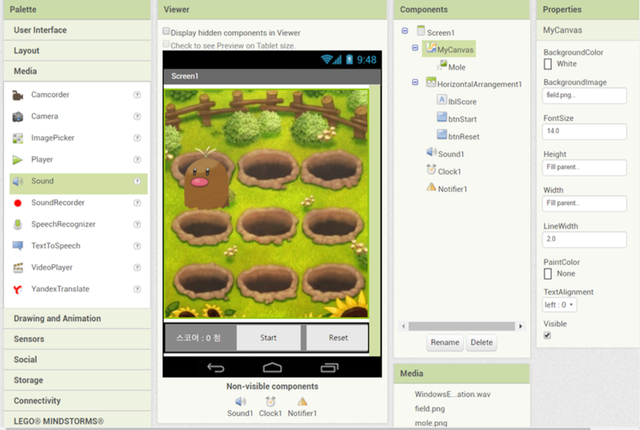The width and height of the screenshot is (640, 430).
Task: Select the WindowsE...ation.wav media file
Action: (452, 394)
